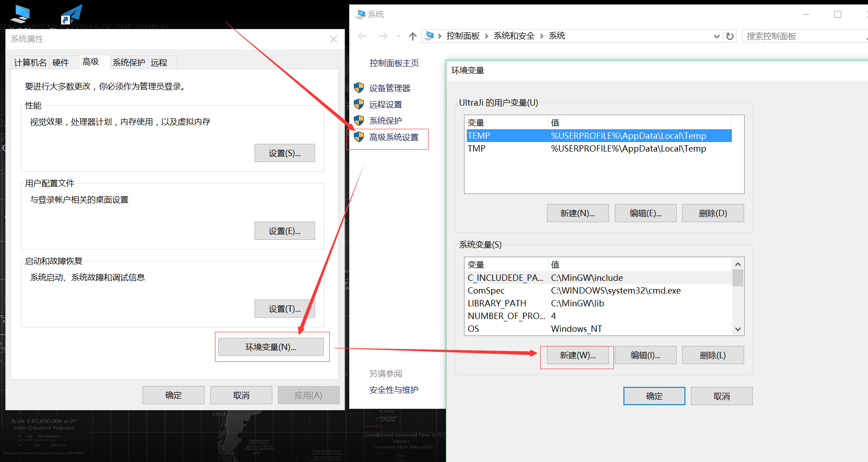This screenshot has width=868, height=462.
Task: Close the 系统属性 dialog
Action: 333,39
